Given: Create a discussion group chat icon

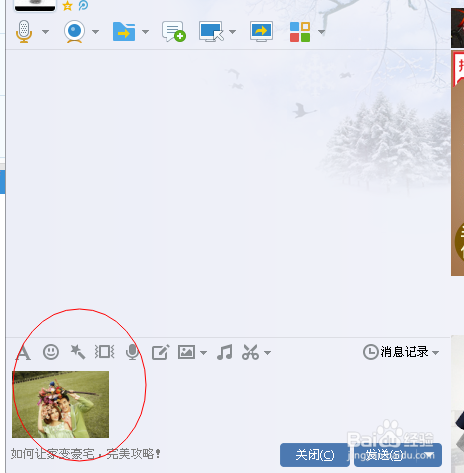Looking at the screenshot, I should pyautogui.click(x=174, y=32).
